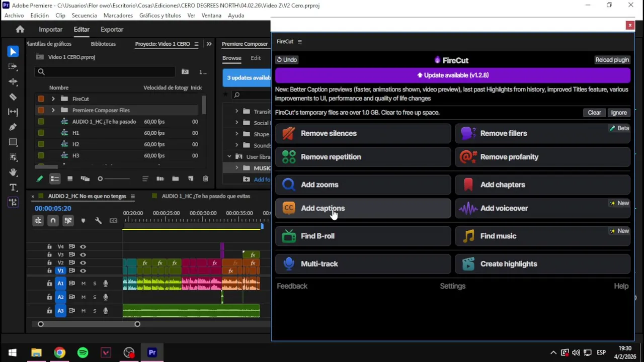Click Automate to Sequence icon
The width and height of the screenshot is (644, 362).
160,178
